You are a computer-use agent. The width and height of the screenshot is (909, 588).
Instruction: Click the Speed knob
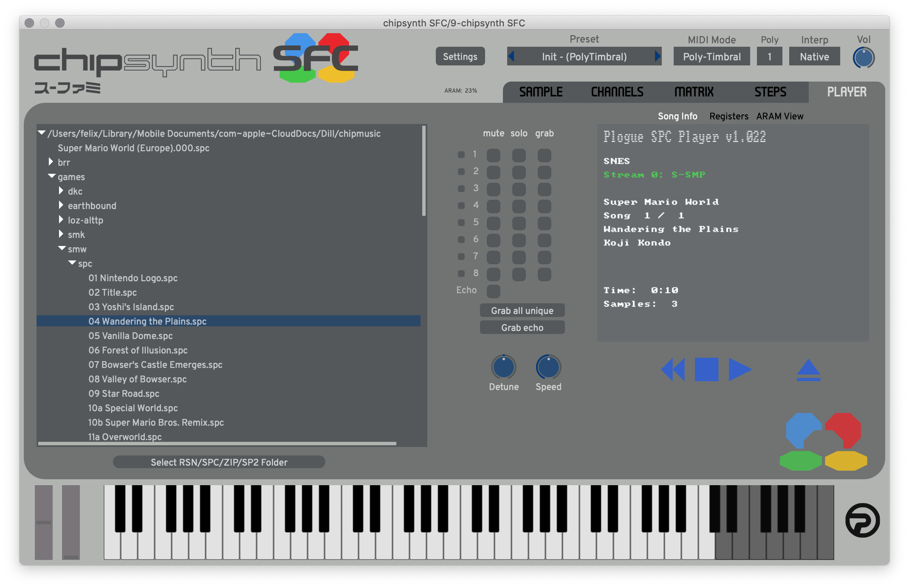point(548,367)
